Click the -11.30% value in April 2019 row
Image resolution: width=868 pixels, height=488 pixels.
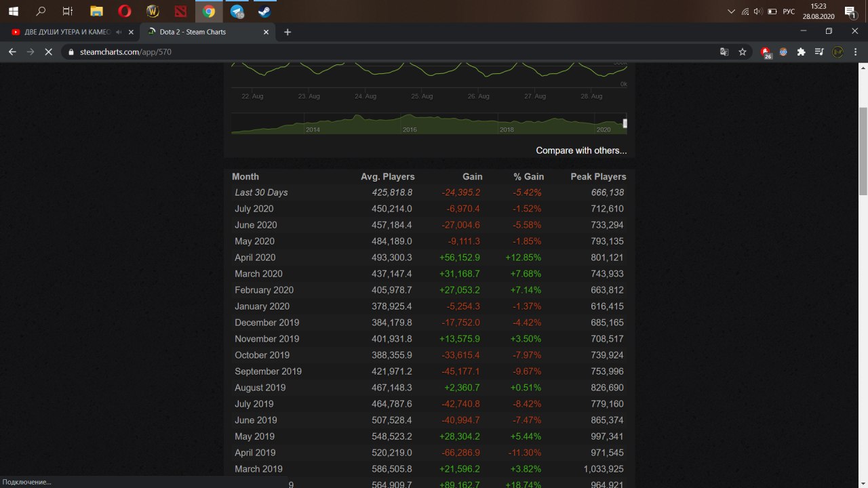(x=525, y=453)
